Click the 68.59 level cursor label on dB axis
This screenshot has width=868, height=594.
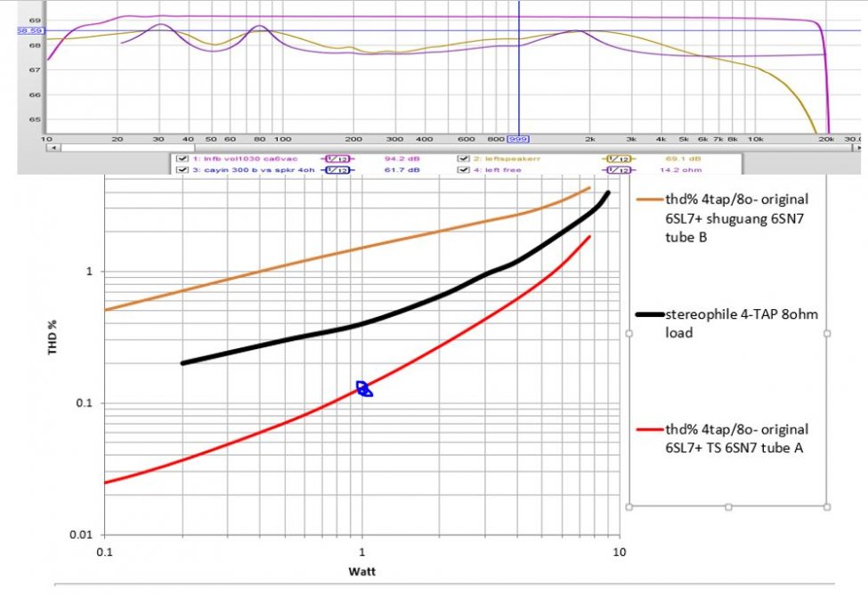30,31
